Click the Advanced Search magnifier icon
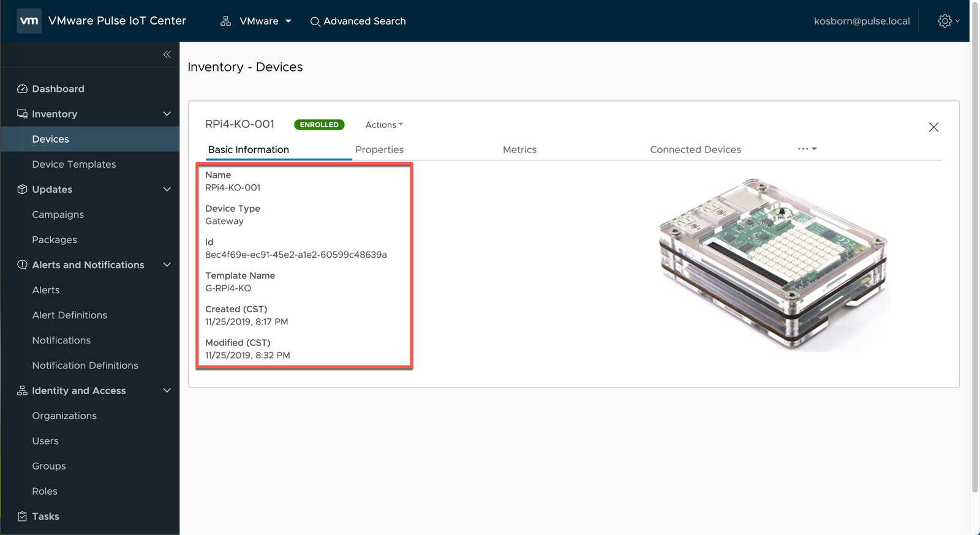 click(315, 21)
